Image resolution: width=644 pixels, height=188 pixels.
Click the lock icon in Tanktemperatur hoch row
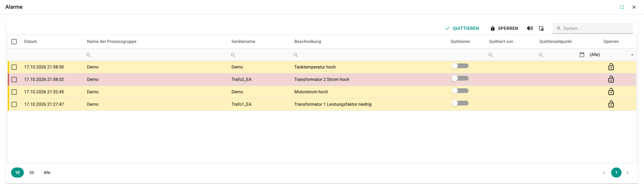click(x=611, y=67)
